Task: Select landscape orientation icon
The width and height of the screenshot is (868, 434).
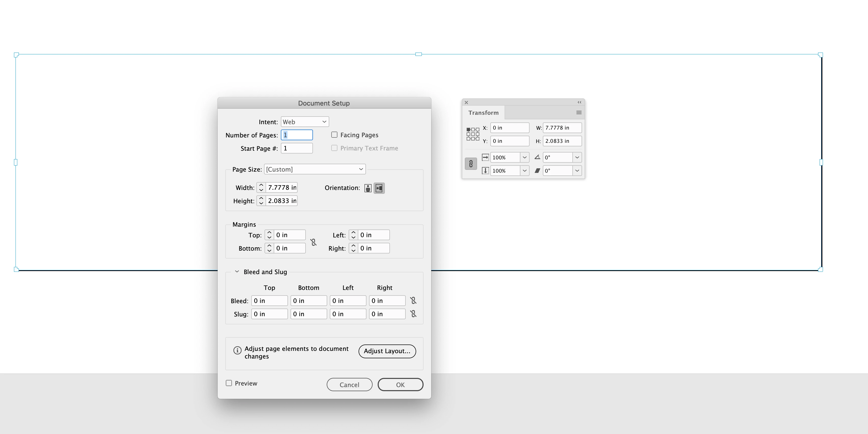Action: pyautogui.click(x=379, y=188)
